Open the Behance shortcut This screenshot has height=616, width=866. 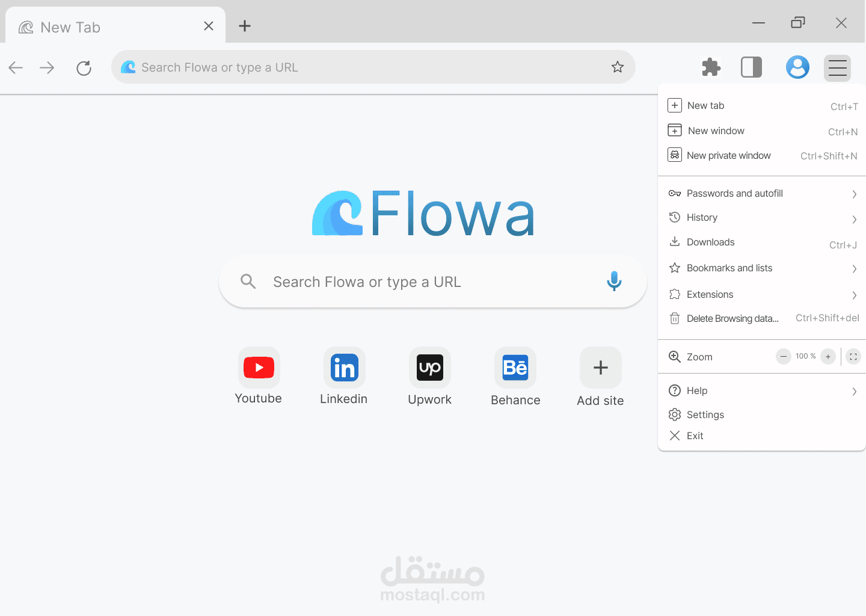coord(515,377)
